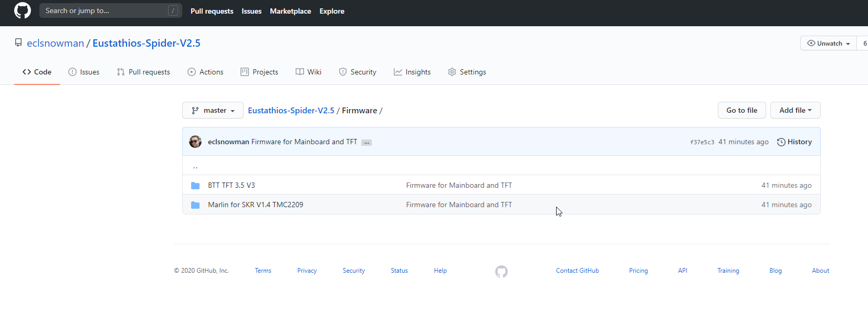The width and height of the screenshot is (868, 311).
Task: Open the Terms footer link
Action: (x=263, y=271)
